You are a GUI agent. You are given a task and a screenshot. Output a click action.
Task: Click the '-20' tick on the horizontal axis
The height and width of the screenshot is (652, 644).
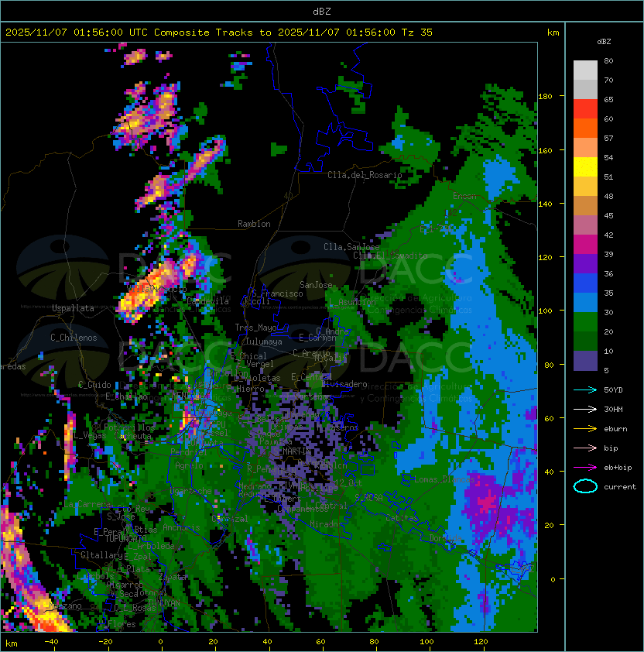tap(105, 642)
